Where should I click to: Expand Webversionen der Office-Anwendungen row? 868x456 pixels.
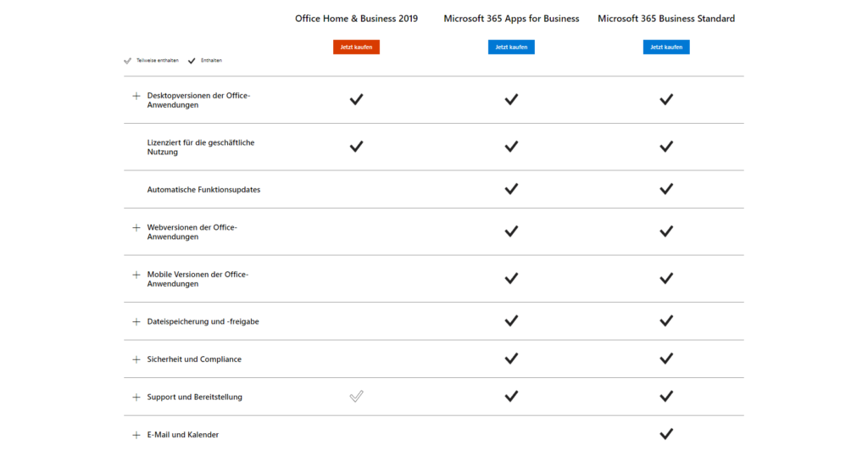[x=136, y=227]
